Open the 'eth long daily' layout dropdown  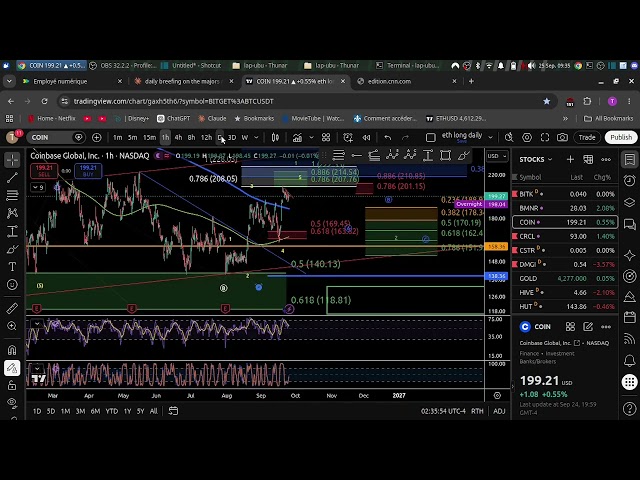(x=490, y=138)
